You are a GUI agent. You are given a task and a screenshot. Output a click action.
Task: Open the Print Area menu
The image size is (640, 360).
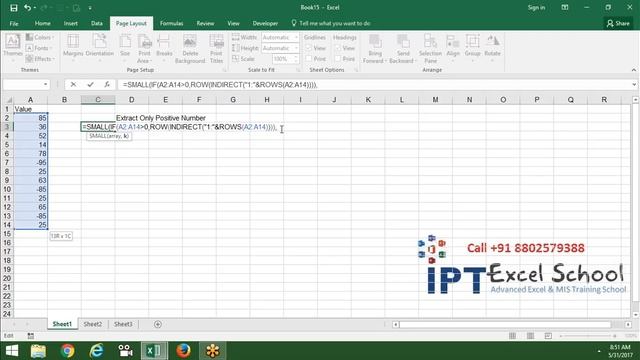tap(144, 48)
